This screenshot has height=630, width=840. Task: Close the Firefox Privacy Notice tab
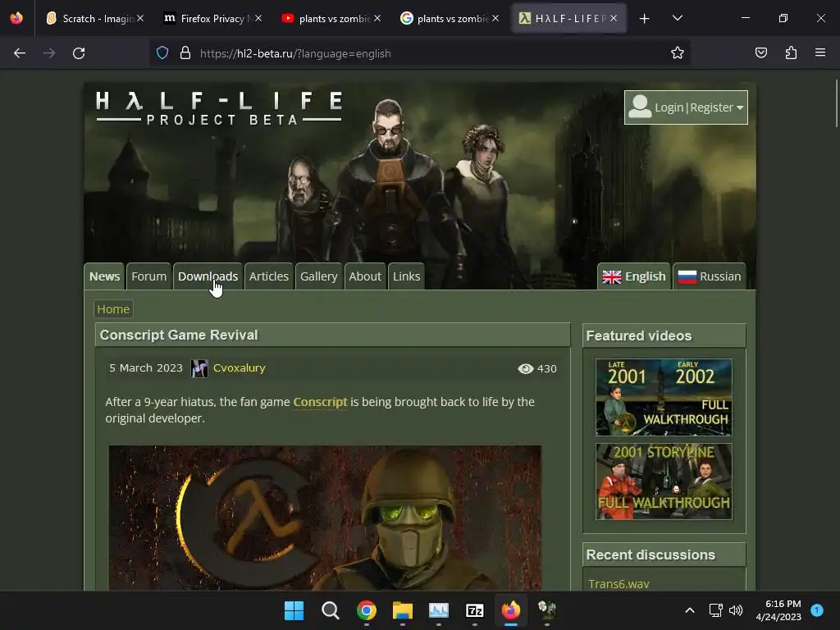click(258, 18)
